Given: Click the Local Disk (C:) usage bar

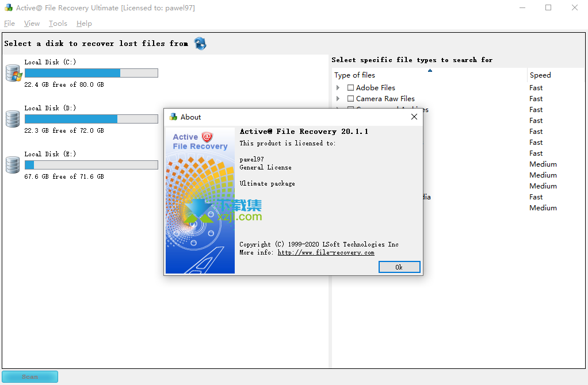Looking at the screenshot, I should click(x=91, y=73).
